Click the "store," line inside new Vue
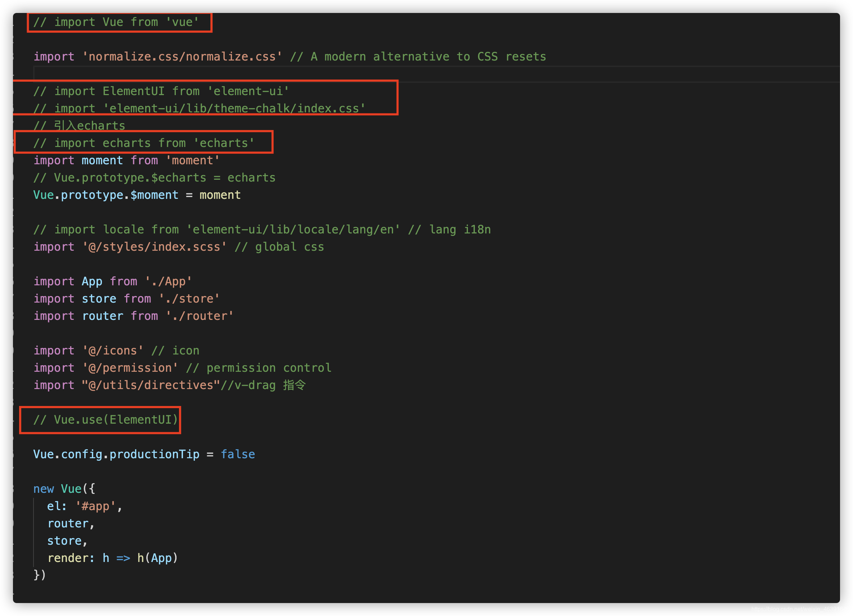 (x=67, y=541)
